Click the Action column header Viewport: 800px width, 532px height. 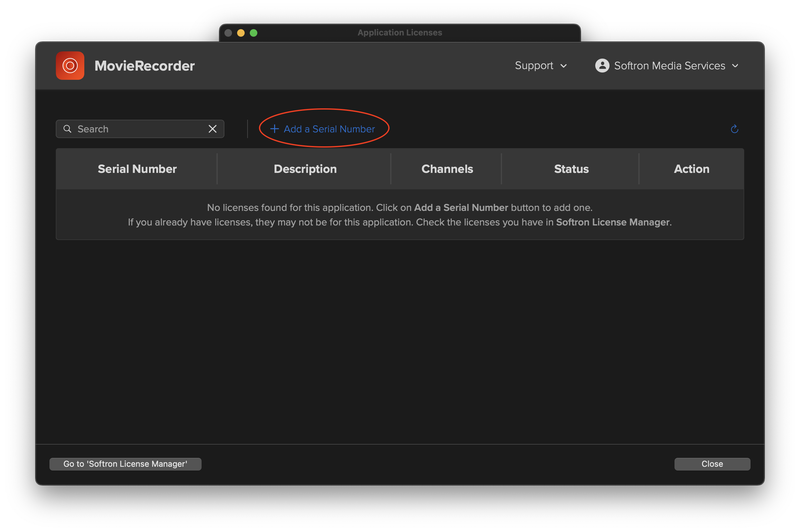(x=692, y=169)
